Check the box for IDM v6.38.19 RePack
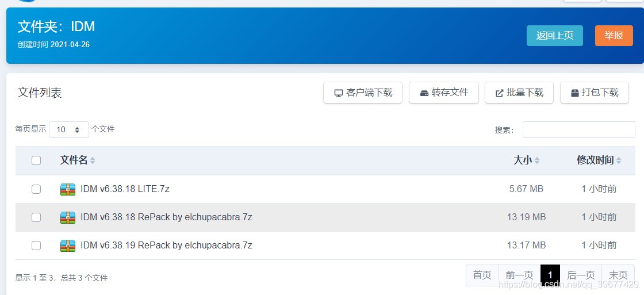The height and width of the screenshot is (295, 644). [x=36, y=246]
